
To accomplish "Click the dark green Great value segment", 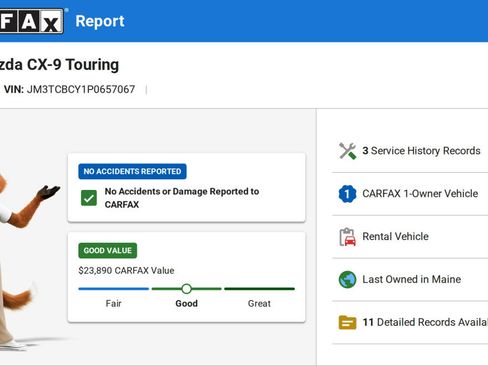I will (x=259, y=289).
